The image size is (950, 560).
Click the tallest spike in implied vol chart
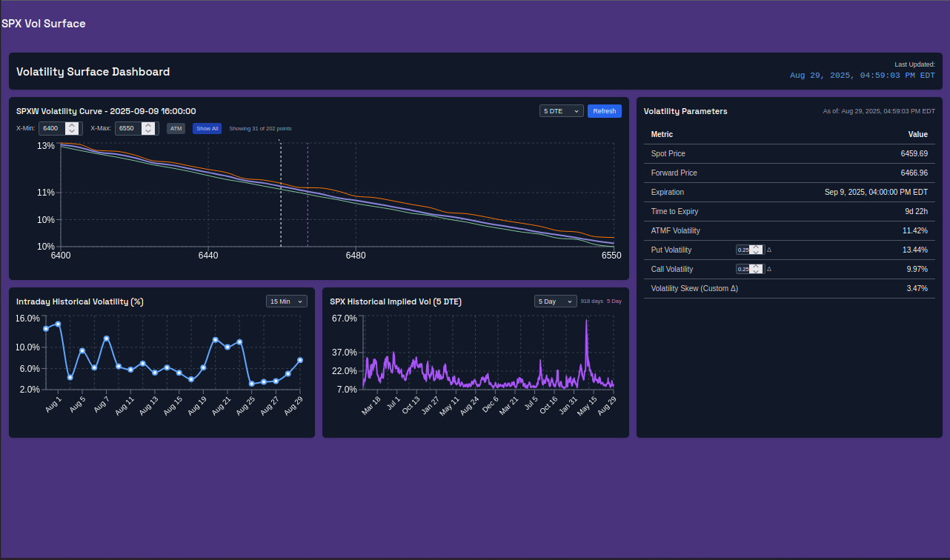tap(586, 321)
